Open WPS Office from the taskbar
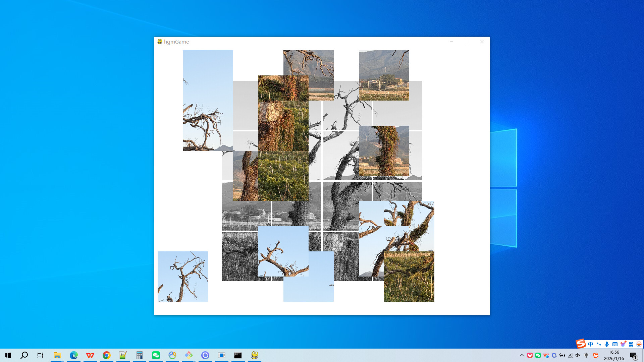 (x=90, y=355)
